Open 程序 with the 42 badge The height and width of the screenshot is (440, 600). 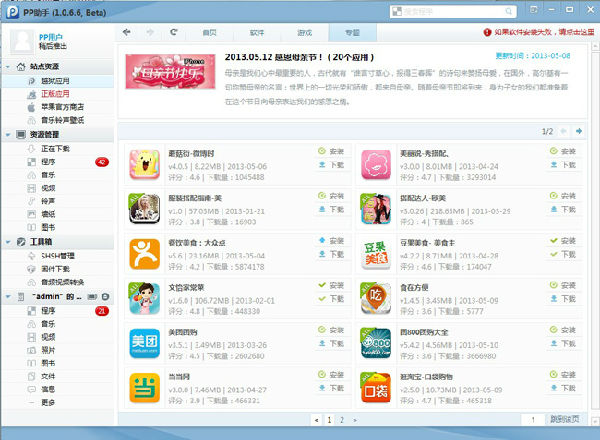click(48, 162)
